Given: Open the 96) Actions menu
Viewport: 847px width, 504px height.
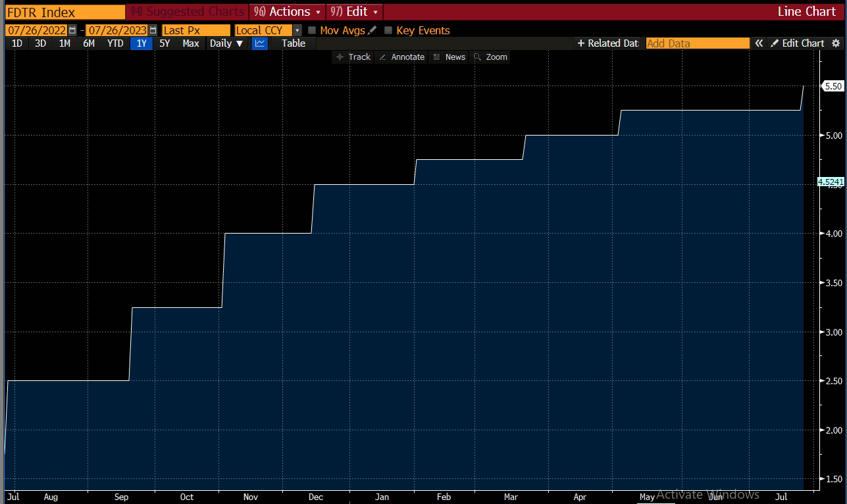Looking at the screenshot, I should click(286, 11).
